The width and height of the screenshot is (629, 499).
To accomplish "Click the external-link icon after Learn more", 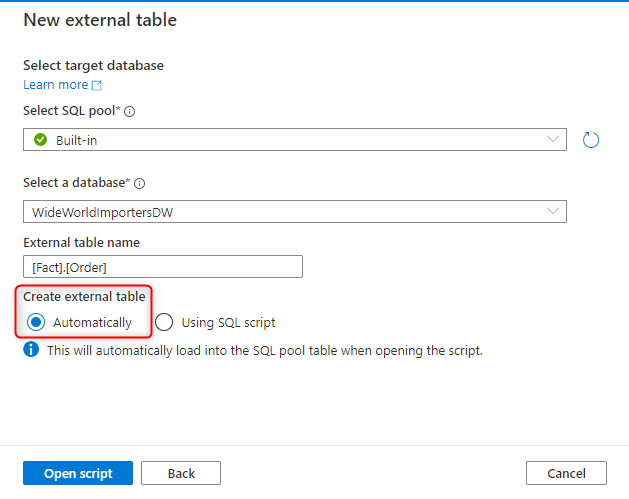I will [97, 85].
